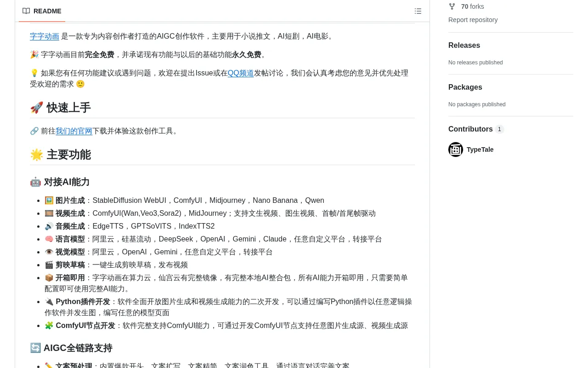
Task: Click the TypeTale contributor name
Action: click(480, 149)
